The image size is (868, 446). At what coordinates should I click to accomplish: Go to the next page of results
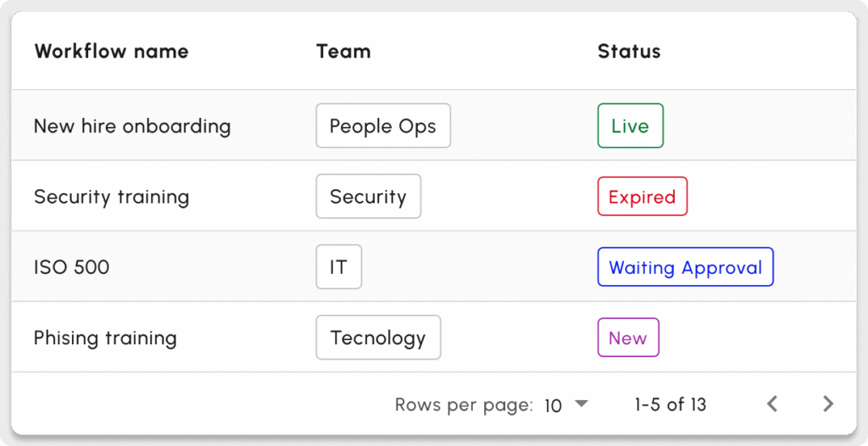click(x=828, y=404)
